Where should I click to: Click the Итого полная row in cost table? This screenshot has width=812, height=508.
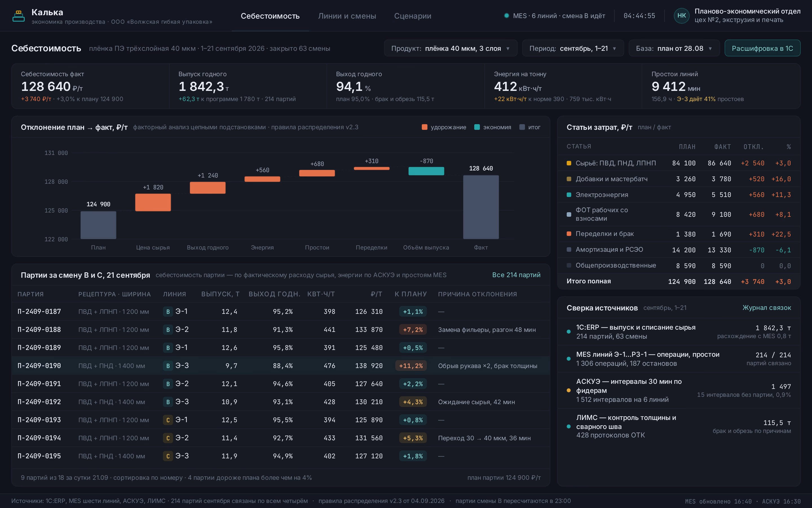pyautogui.click(x=678, y=281)
